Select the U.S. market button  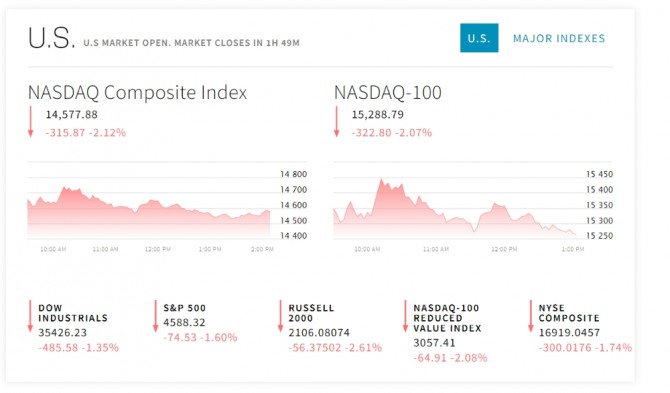479,38
